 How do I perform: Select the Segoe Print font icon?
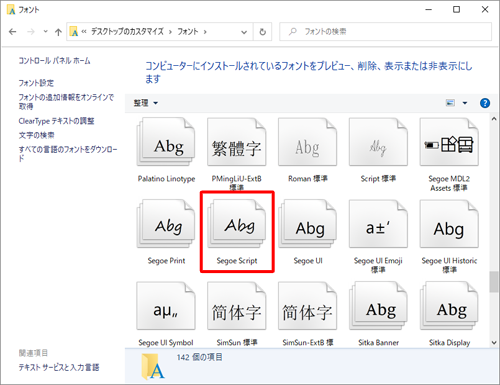point(166,224)
